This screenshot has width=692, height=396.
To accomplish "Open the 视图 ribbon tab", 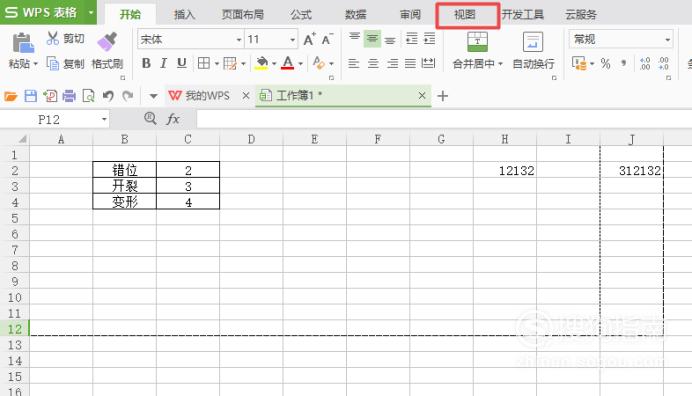I will point(465,15).
